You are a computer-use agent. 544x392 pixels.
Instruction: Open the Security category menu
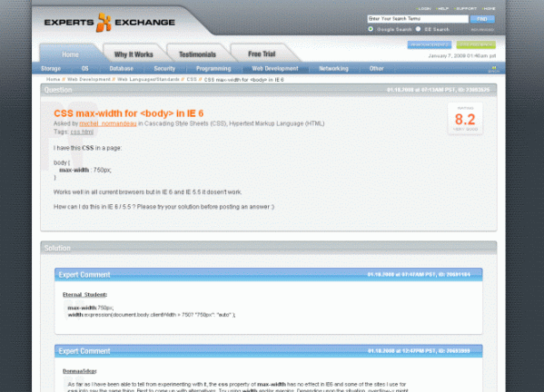tap(164, 69)
